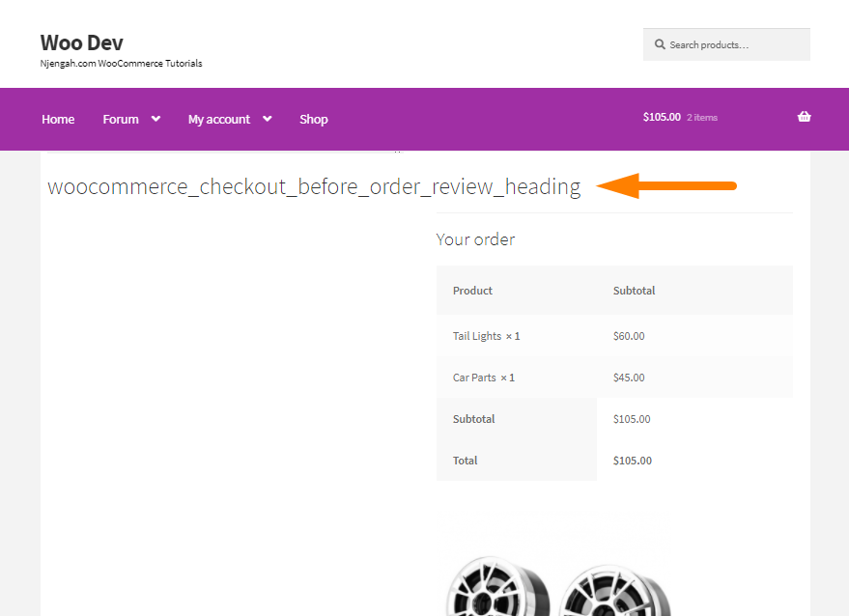Screen dimensions: 849x616
Task: Click the Njengah.com WooCommerce Tutorials tagline
Action: point(122,64)
